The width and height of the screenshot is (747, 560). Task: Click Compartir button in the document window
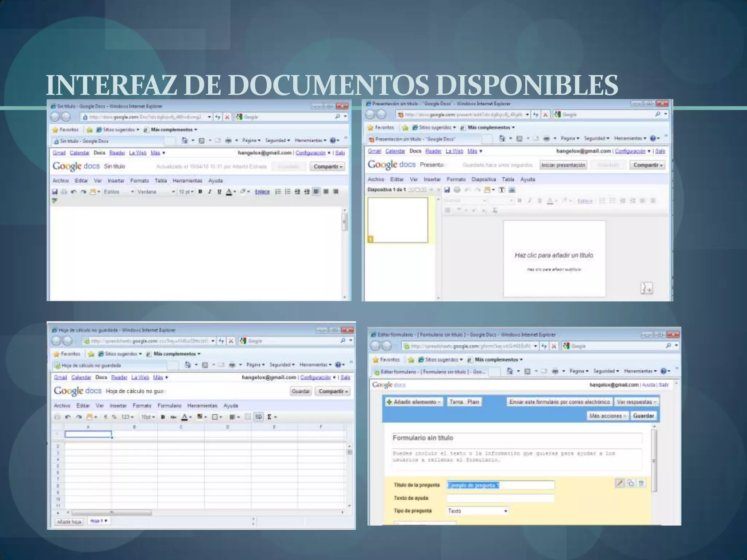(328, 167)
